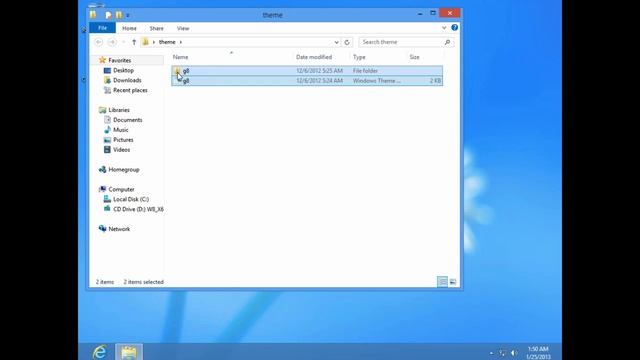Viewport: 640px width, 360px height.
Task: Open the Music library
Action: tap(120, 130)
